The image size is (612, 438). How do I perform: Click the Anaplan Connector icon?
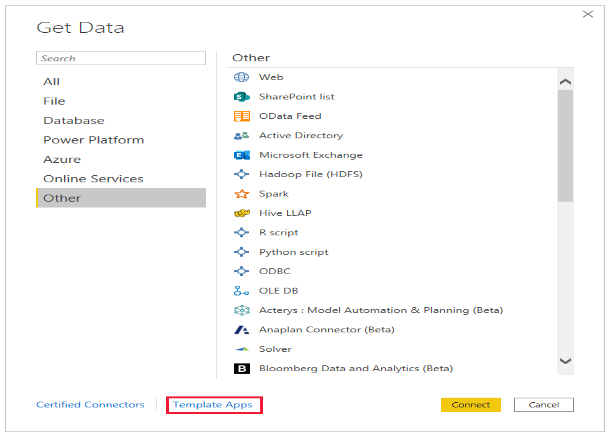coord(241,330)
